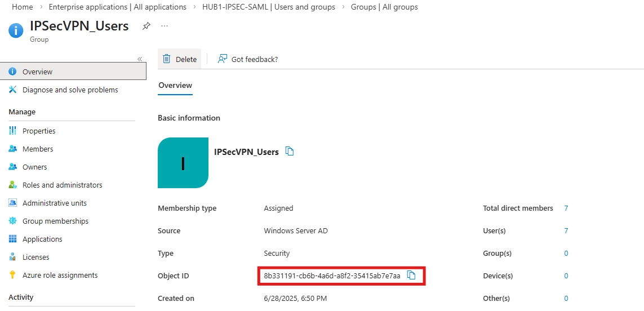Click the Roles and administrators icon
644x311 pixels.
pyautogui.click(x=13, y=185)
